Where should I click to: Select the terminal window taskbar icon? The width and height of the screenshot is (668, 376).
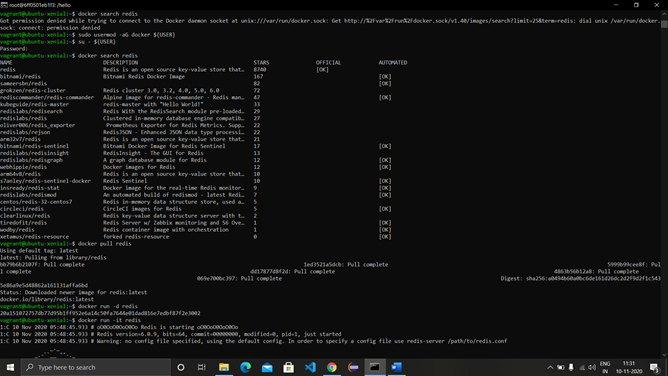point(375,367)
